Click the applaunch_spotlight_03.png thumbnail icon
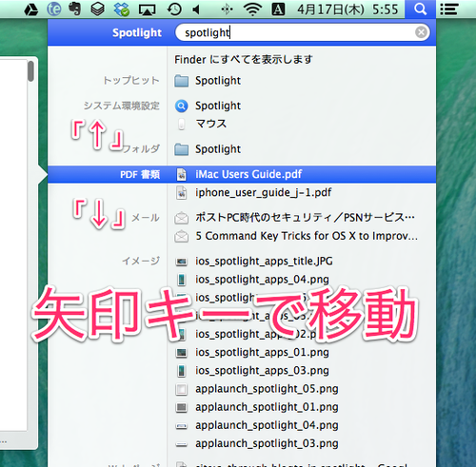The width and height of the screenshot is (476, 467). coord(181,444)
